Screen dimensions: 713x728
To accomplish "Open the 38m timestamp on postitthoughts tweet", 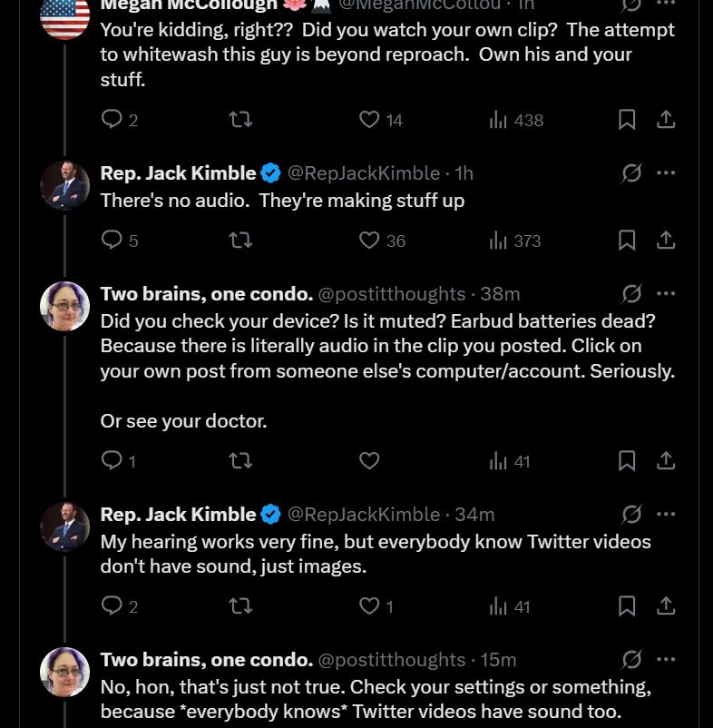I will click(x=500, y=294).
